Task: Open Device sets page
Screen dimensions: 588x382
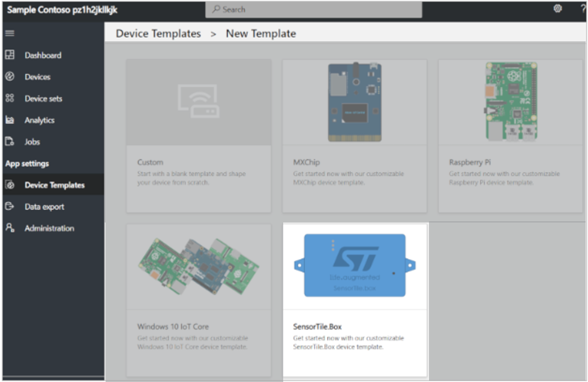Action: click(x=53, y=98)
